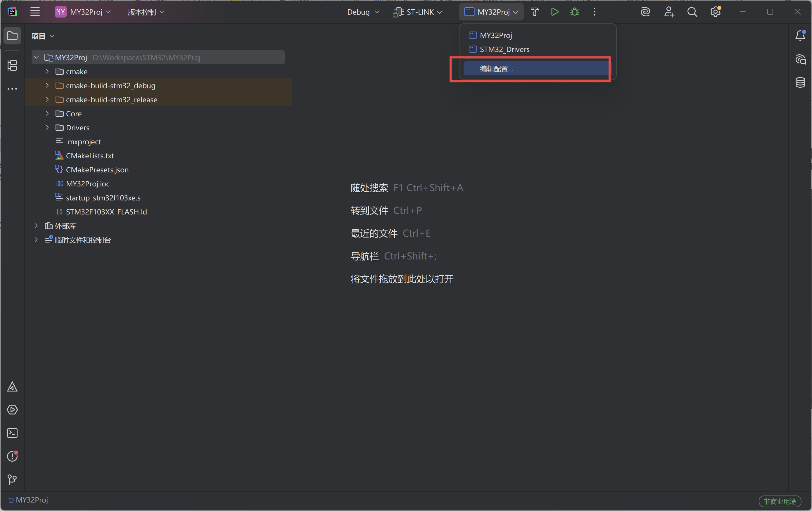
Task: Open the ST-LINK debug server dropdown
Action: [x=418, y=12]
